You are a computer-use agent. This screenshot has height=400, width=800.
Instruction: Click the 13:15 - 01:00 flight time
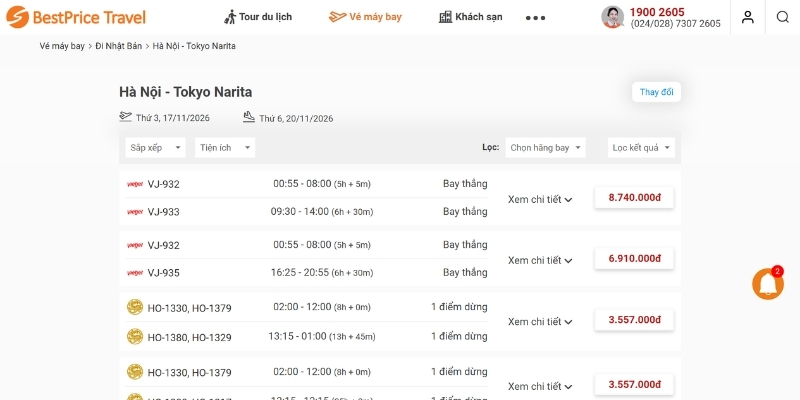[297, 336]
